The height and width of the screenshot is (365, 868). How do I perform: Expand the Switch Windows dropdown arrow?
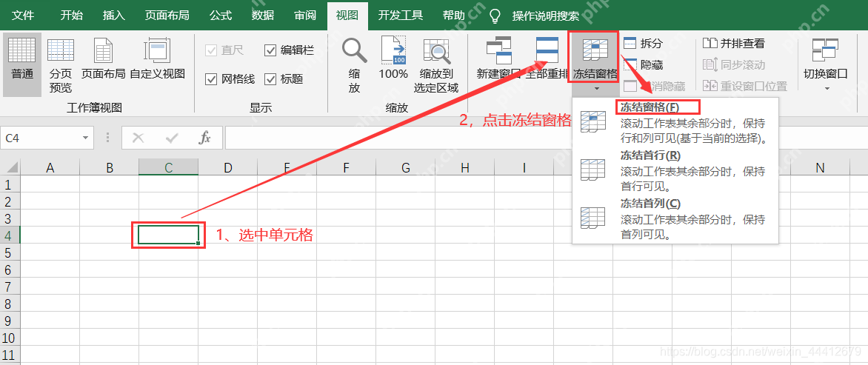click(x=827, y=89)
